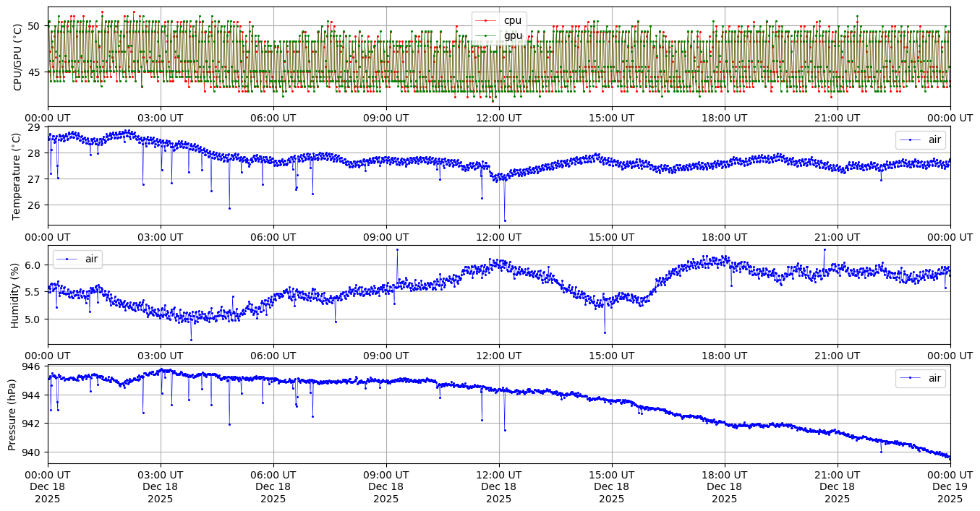Select the Temperature (°C) y-axis label
The height and width of the screenshot is (511, 980).
click(17, 176)
